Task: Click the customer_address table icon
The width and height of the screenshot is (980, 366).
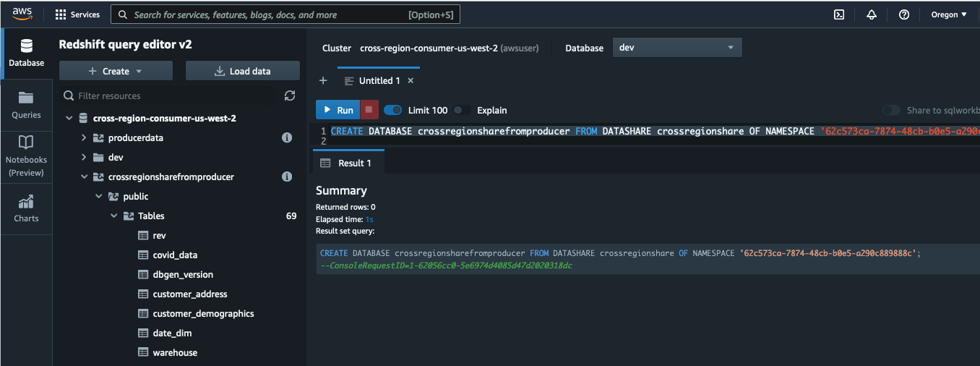Action: coord(143,294)
